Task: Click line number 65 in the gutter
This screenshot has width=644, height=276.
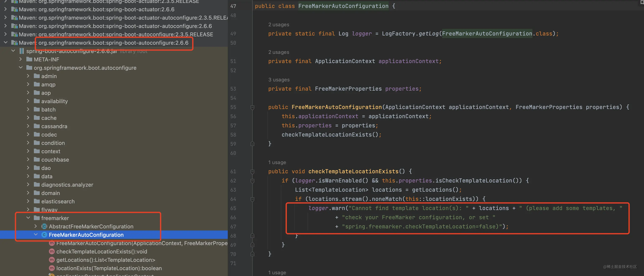Action: (x=233, y=208)
